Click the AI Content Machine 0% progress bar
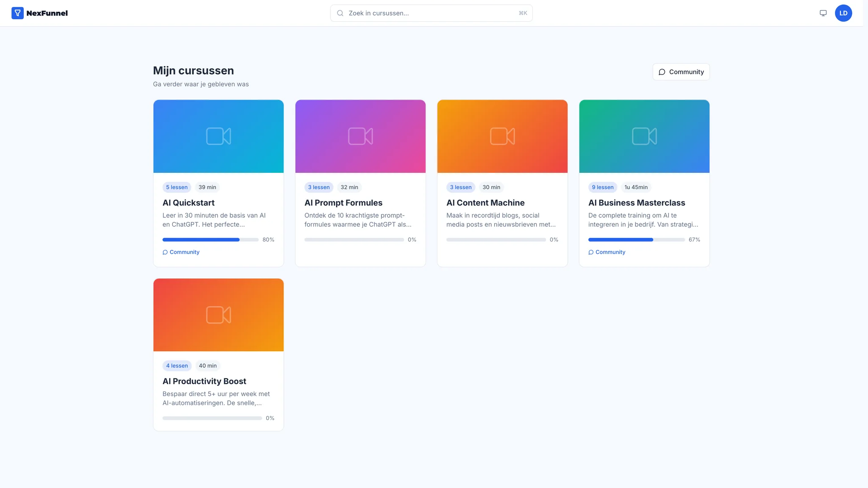 [x=496, y=240]
